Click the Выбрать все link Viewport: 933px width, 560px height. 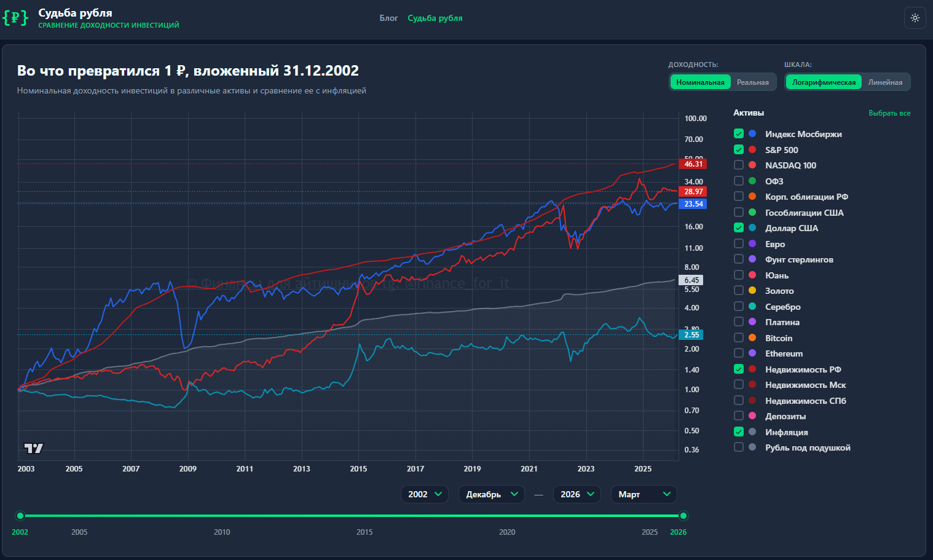coord(889,113)
